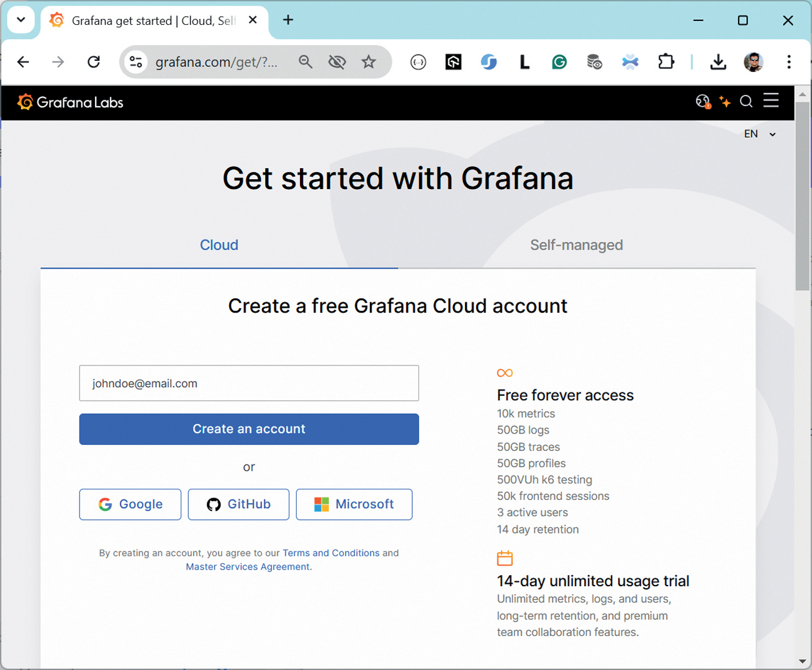The image size is (812, 670).
Task: Click the '10k metrics' text
Action: tap(526, 414)
